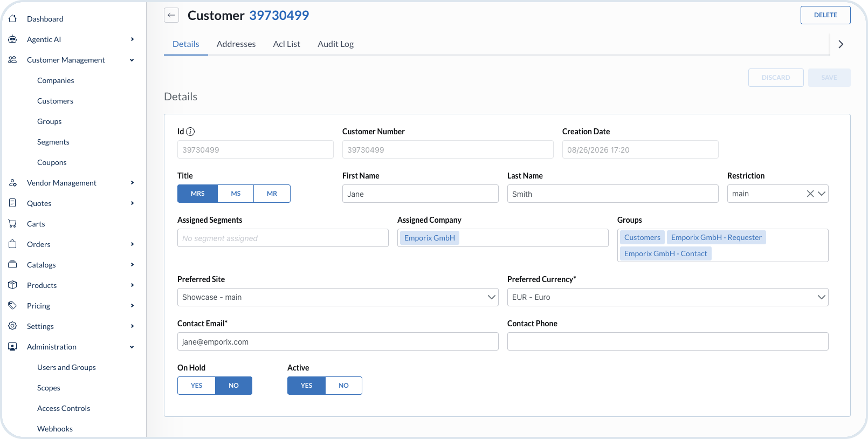Click the Pricing tag icon
The width and height of the screenshot is (868, 439).
pos(12,306)
